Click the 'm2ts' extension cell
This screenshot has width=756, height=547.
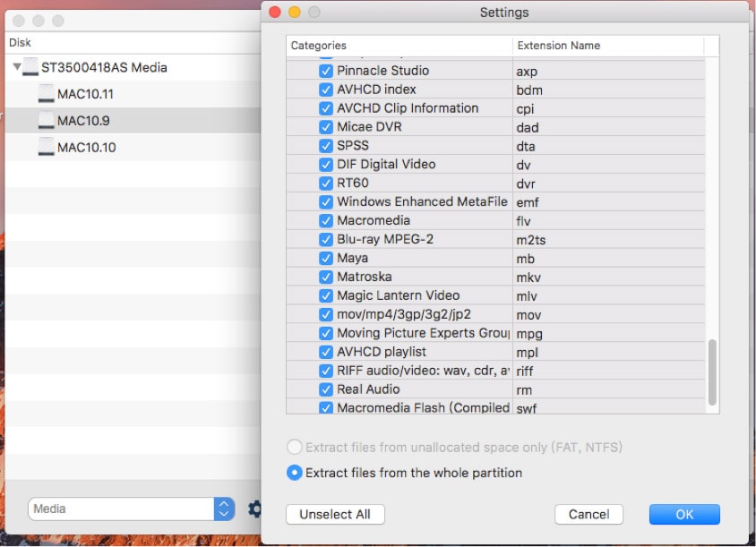608,240
